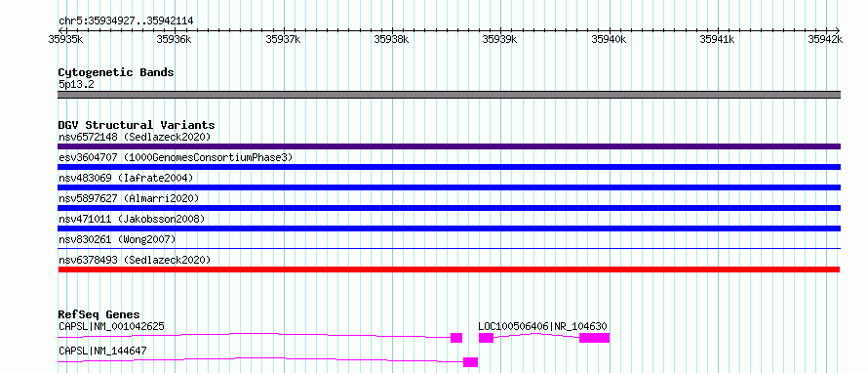
Task: Open the esv3604707 (1000GenomesConsortiumPhase3) variant label
Action: 176,157
